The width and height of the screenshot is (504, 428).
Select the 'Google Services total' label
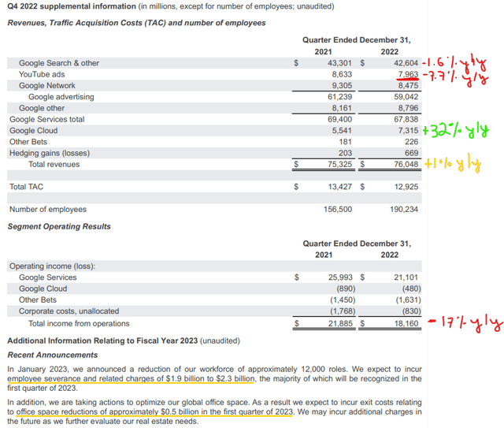[x=47, y=119]
